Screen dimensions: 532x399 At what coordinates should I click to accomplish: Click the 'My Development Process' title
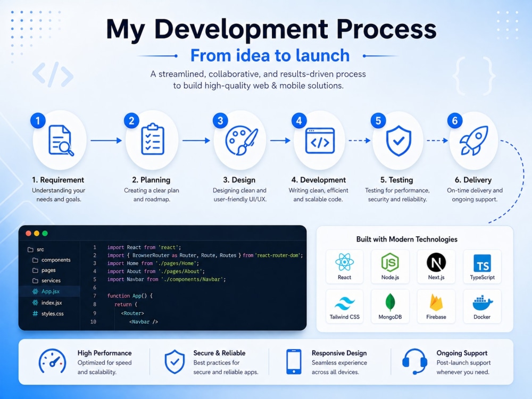(x=271, y=29)
